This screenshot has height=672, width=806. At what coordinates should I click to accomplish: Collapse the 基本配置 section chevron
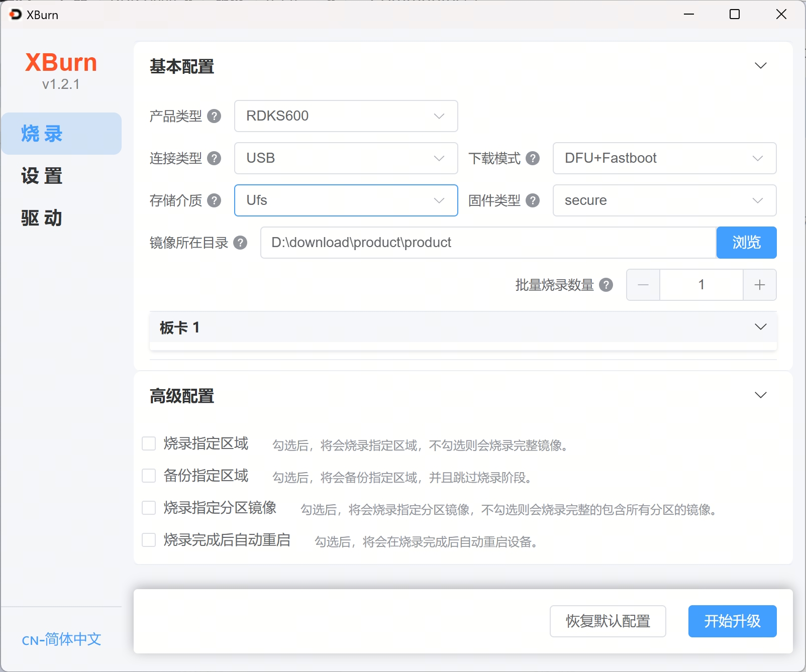click(x=761, y=66)
